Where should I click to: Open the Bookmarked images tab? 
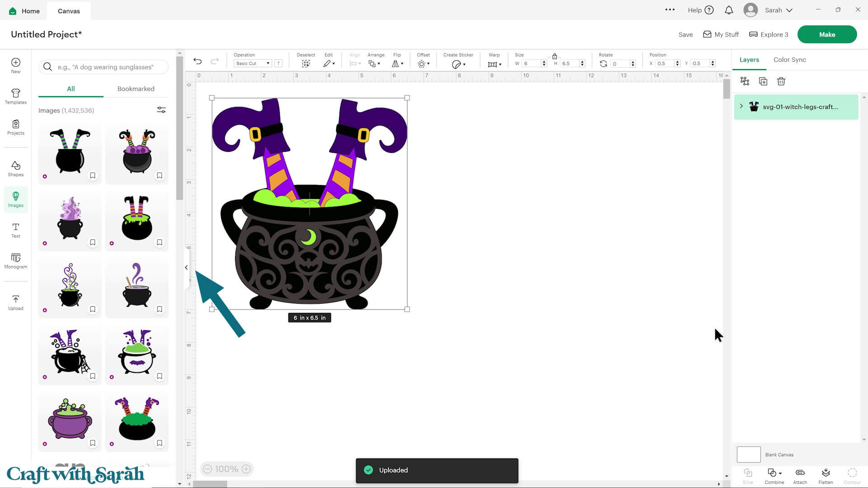tap(136, 89)
